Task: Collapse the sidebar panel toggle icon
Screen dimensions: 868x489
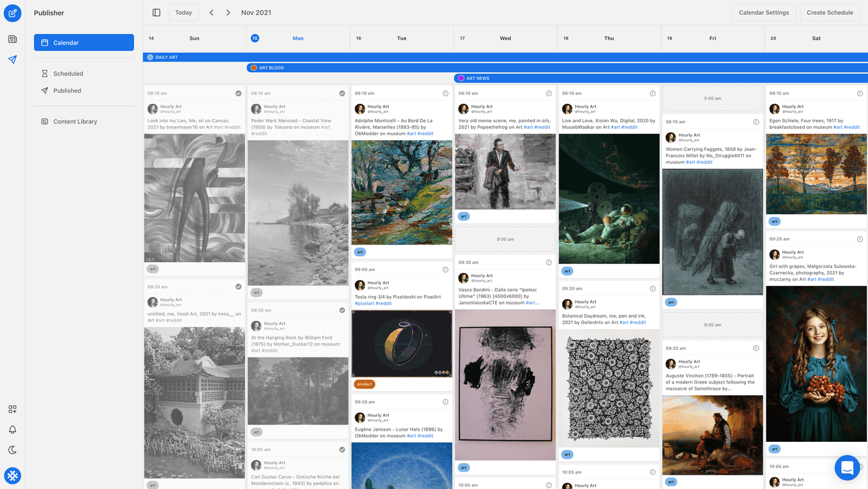Action: [156, 12]
